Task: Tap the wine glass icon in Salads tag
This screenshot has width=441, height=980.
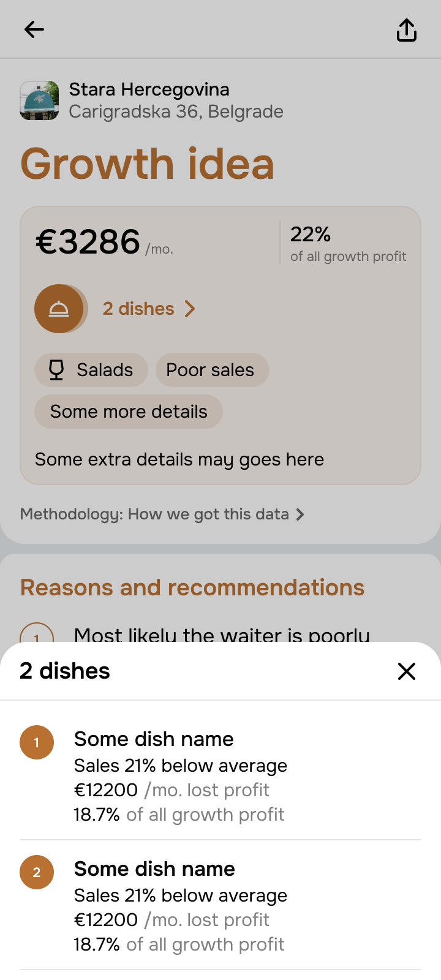Action: pyautogui.click(x=56, y=370)
